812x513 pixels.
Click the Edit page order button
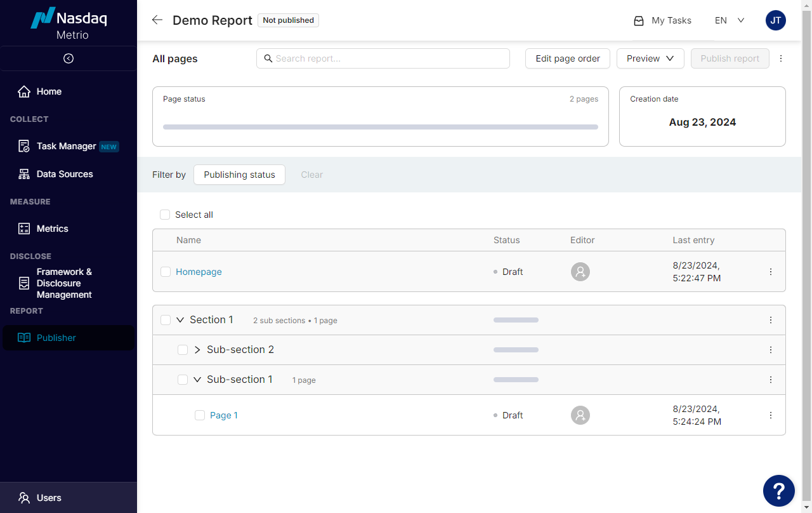[568, 58]
